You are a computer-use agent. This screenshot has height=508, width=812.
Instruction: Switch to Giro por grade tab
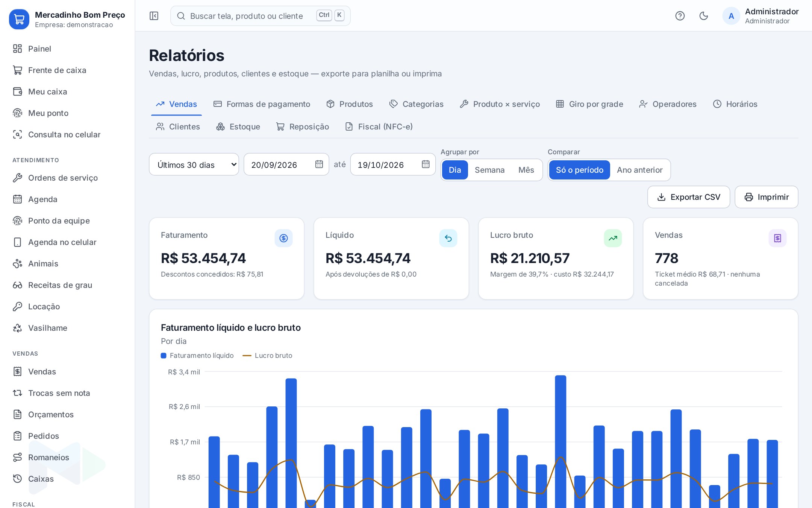pyautogui.click(x=589, y=104)
